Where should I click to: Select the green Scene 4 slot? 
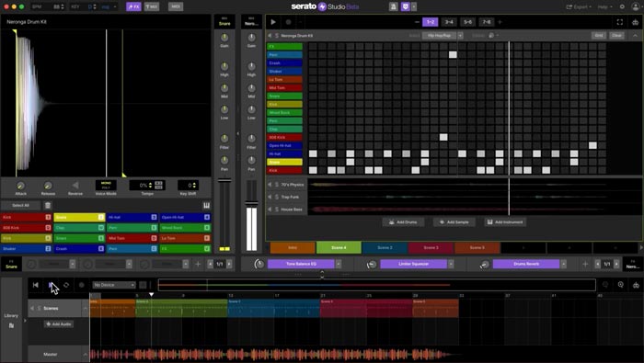pyautogui.click(x=339, y=248)
